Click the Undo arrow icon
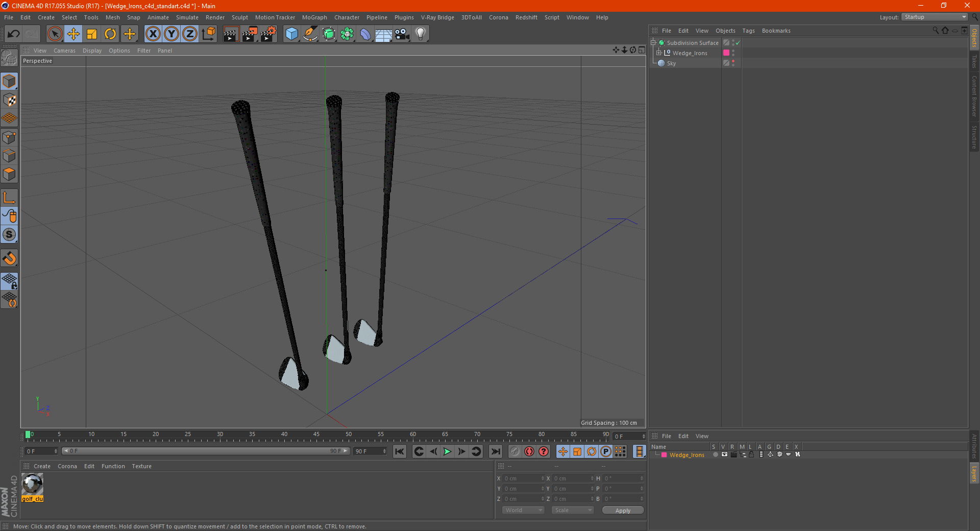Screen dimensions: 980x531 tap(13, 34)
